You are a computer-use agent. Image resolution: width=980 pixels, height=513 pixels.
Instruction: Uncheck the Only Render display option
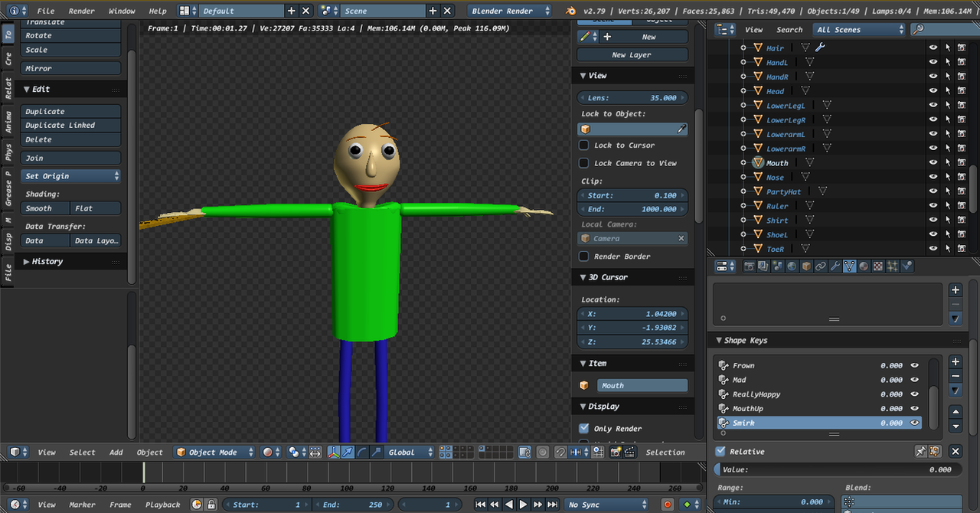pos(584,429)
